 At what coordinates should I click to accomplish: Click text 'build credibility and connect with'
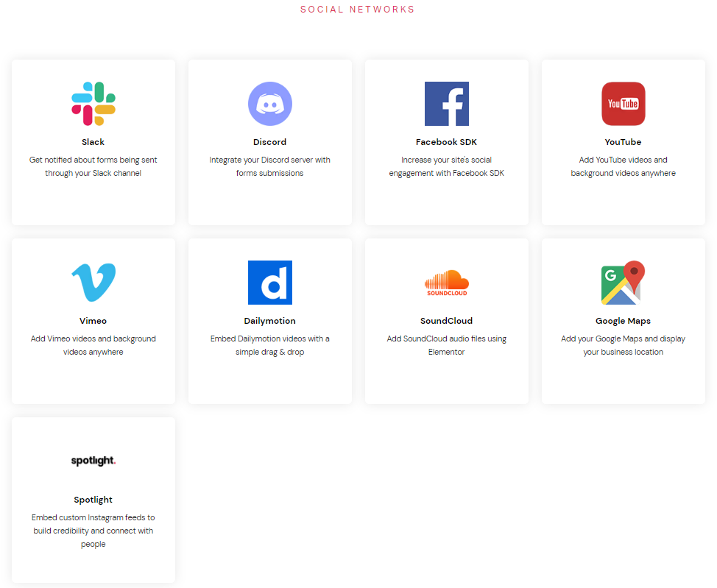coord(93,531)
